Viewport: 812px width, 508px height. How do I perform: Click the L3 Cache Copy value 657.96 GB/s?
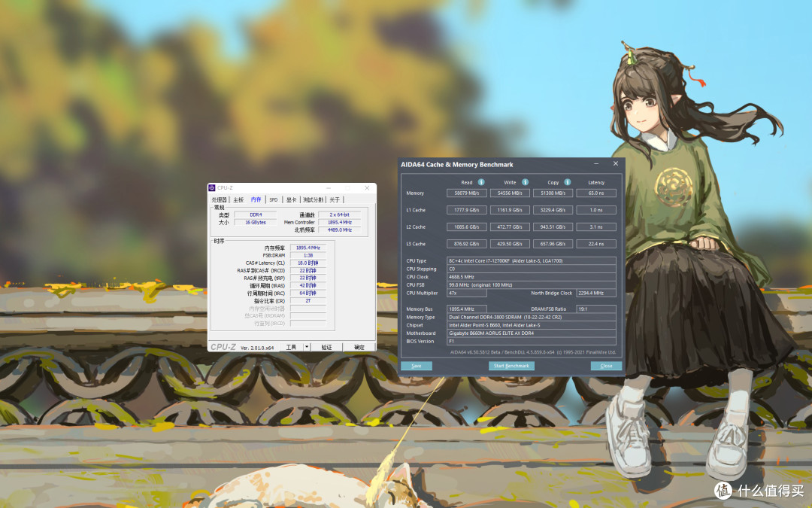point(553,244)
